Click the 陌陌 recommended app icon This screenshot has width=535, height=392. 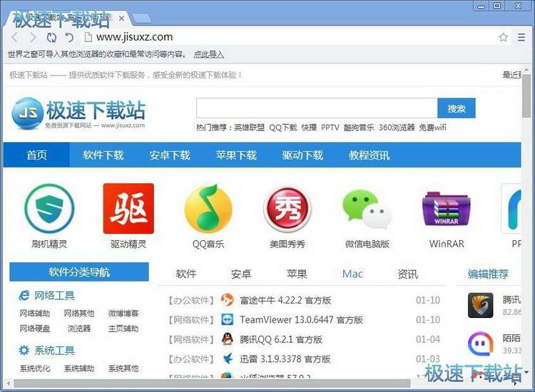point(480,344)
